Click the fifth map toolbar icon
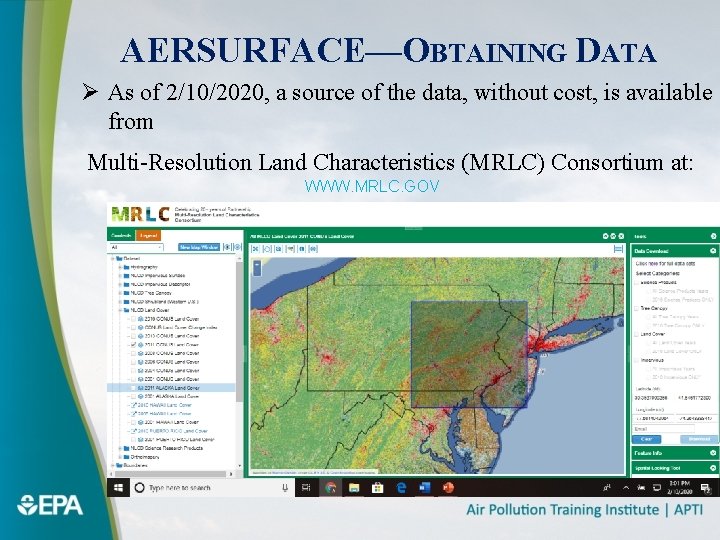720x540 pixels. [x=302, y=249]
